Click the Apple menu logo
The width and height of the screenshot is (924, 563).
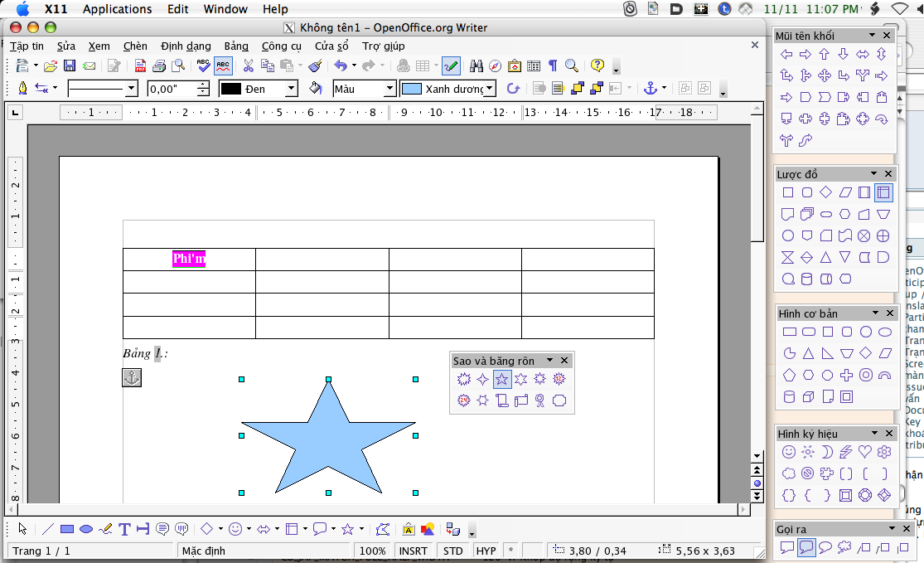click(x=22, y=9)
